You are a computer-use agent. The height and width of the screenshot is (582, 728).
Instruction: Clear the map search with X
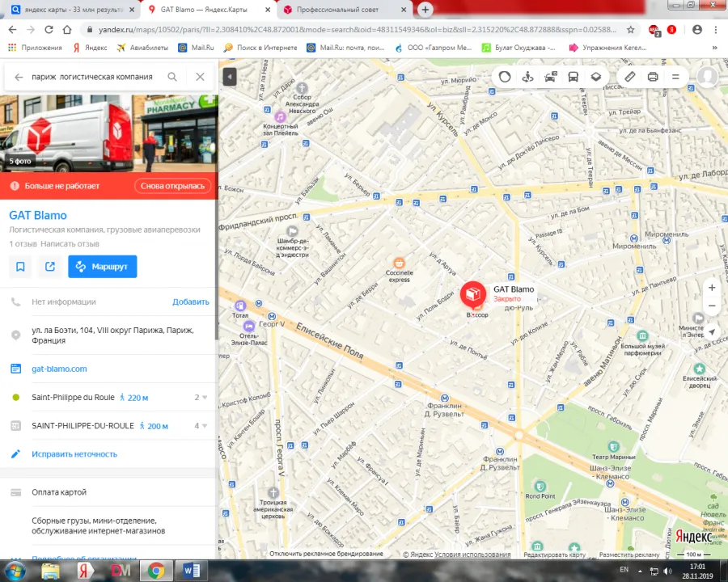(200, 77)
